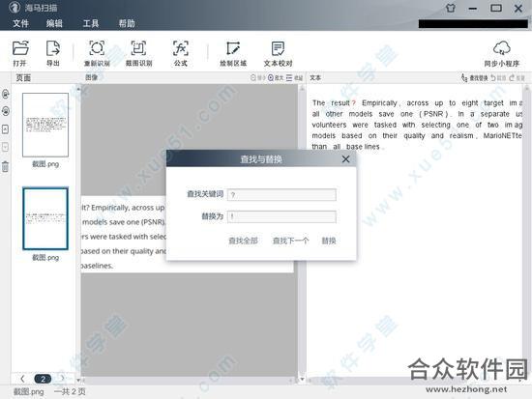Click the skin/theme shirt icon in the title bar
The height and width of the screenshot is (399, 532).
coord(450,8)
